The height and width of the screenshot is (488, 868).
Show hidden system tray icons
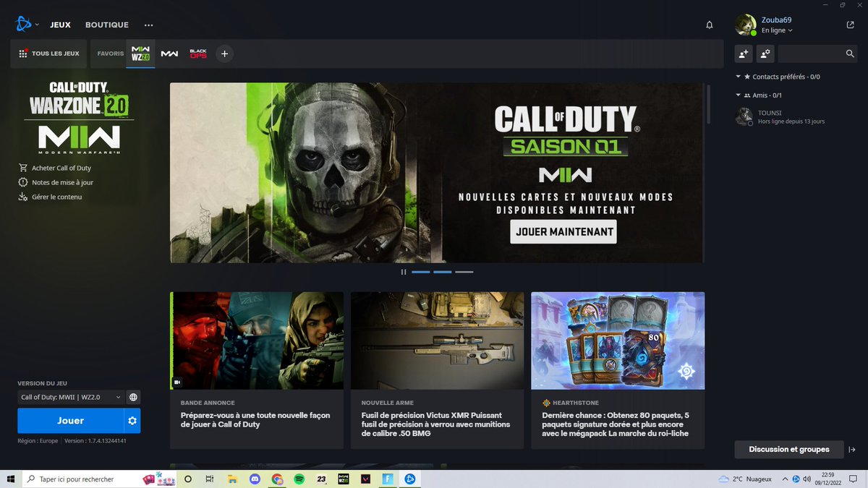coord(785,479)
